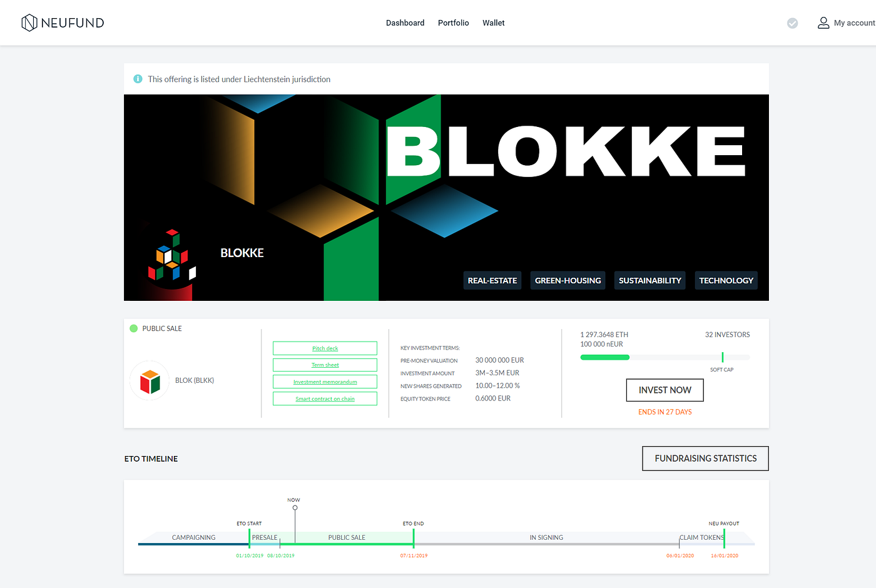Click the info icon beside jurisdiction notice
The height and width of the screenshot is (588, 876).
[138, 79]
